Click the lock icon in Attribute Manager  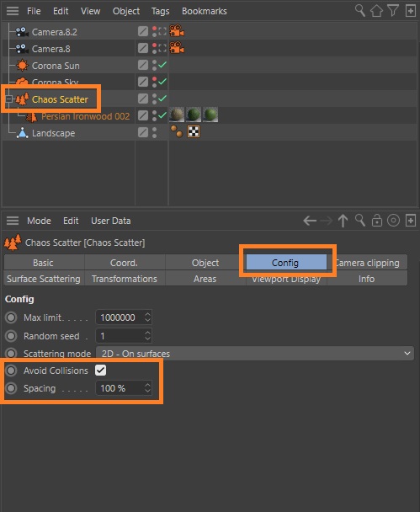(376, 221)
